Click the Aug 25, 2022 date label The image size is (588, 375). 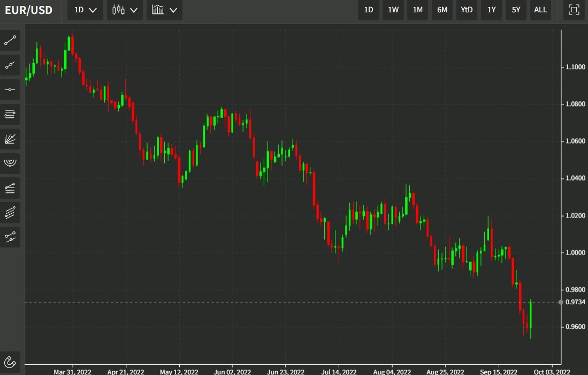click(x=446, y=372)
